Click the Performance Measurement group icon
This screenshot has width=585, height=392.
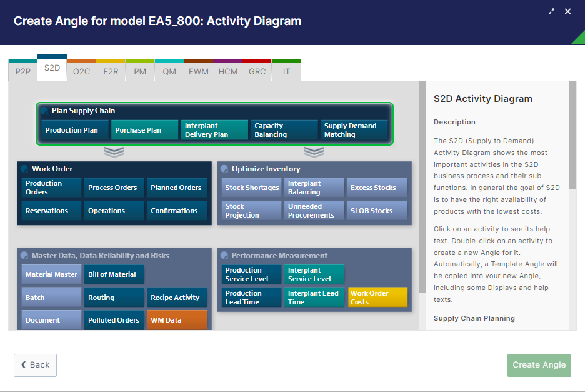pos(224,256)
